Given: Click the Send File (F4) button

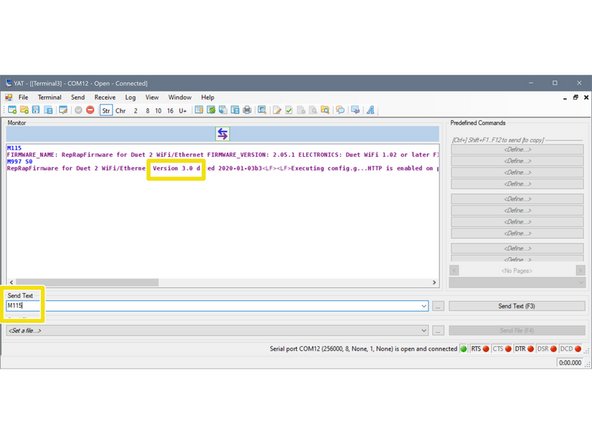Looking at the screenshot, I should click(x=517, y=331).
